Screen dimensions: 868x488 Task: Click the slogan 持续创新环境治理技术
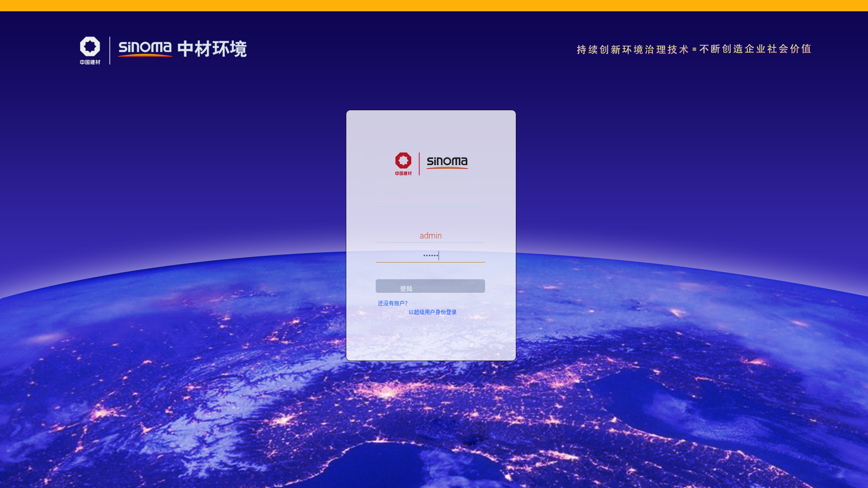click(x=632, y=50)
